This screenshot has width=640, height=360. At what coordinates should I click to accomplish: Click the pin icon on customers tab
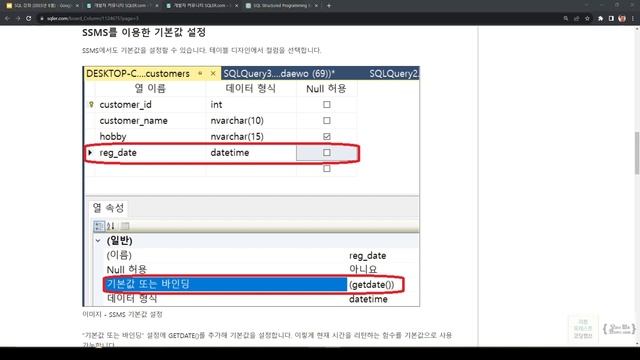[200, 73]
